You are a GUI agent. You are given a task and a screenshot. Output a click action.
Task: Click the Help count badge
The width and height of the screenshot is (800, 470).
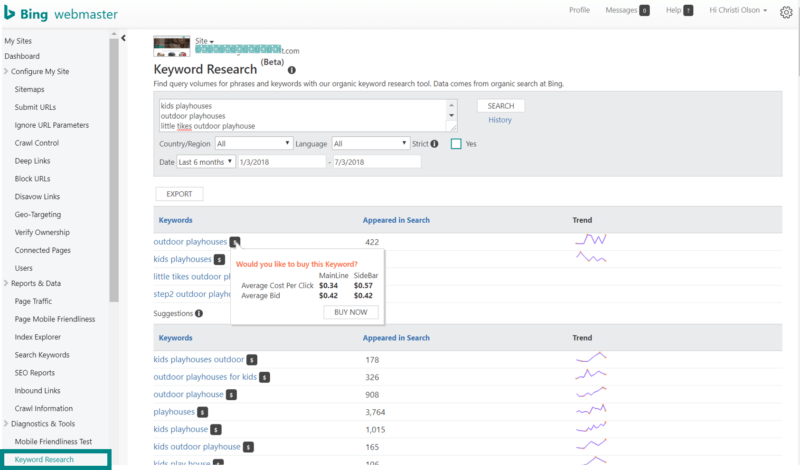688,10
